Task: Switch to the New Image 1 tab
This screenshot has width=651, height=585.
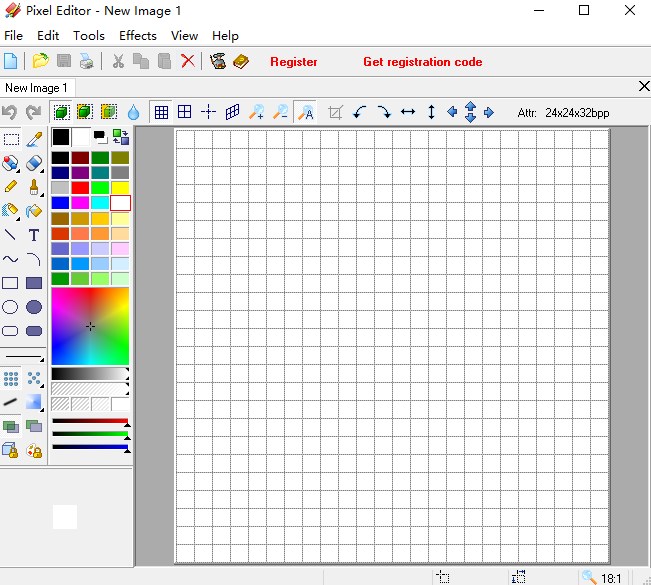Action: pyautogui.click(x=36, y=88)
